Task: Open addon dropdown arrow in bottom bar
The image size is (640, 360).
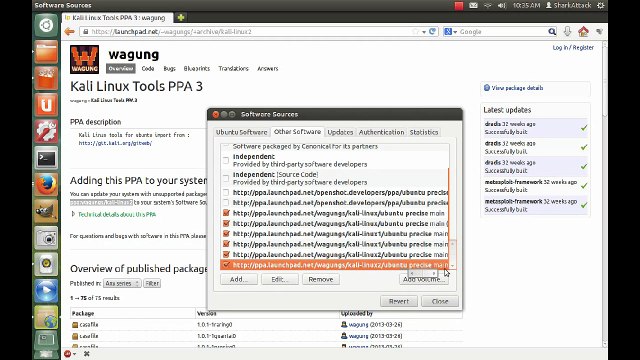Action: (74, 354)
